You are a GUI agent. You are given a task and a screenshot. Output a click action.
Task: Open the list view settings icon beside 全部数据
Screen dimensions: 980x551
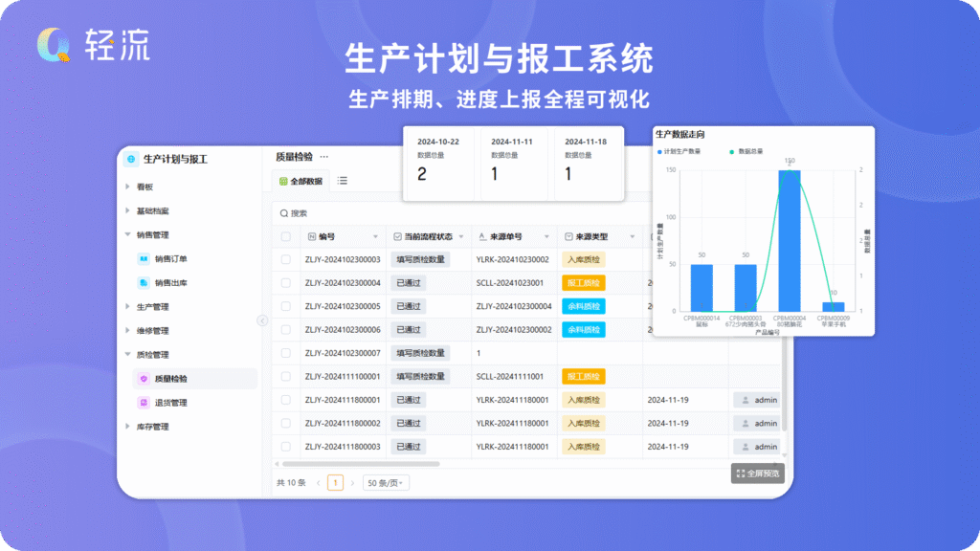pyautogui.click(x=343, y=180)
